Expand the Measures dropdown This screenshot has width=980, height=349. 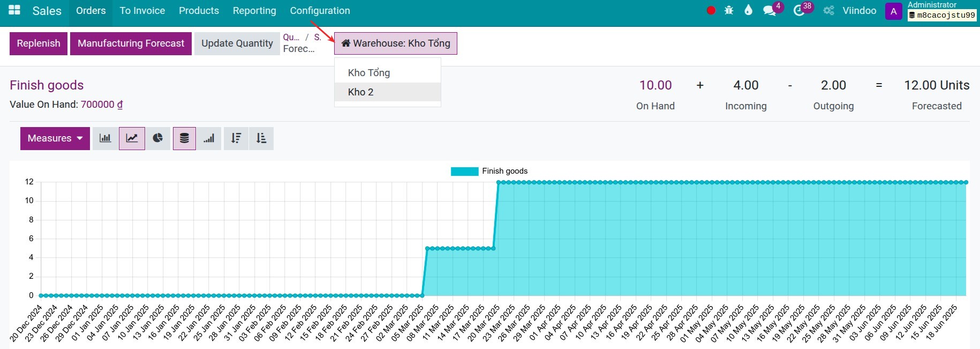[55, 138]
